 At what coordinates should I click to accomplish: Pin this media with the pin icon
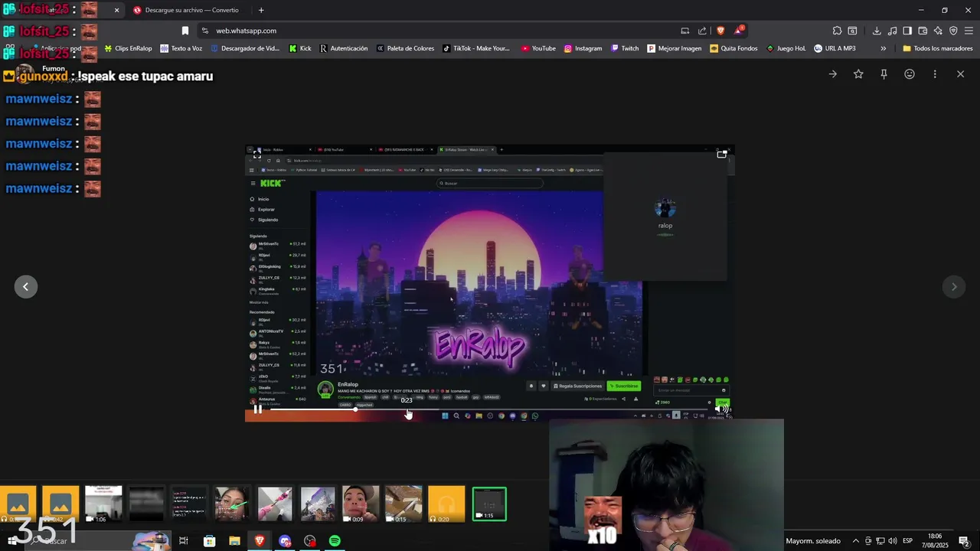coord(884,74)
